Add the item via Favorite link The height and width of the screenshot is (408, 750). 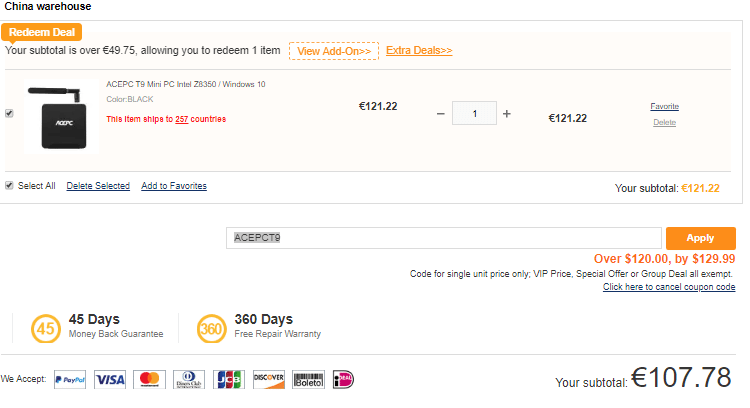664,106
